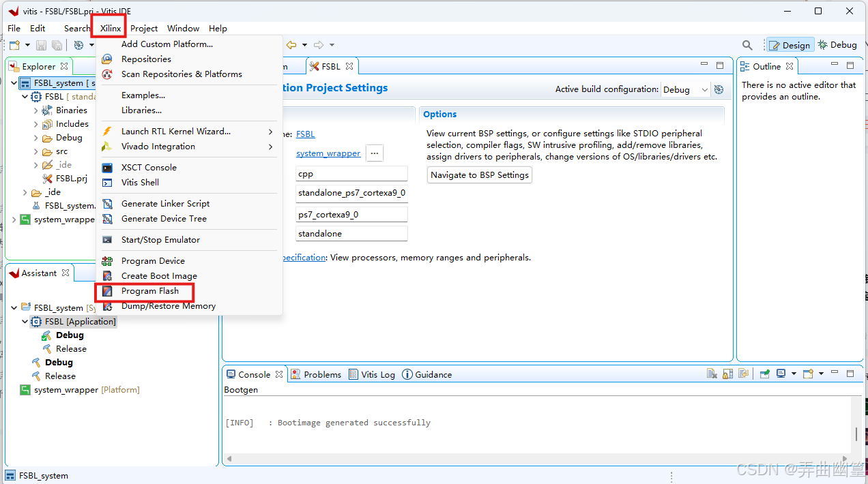
Task: Click the New project toolbar icon
Action: tap(14, 45)
